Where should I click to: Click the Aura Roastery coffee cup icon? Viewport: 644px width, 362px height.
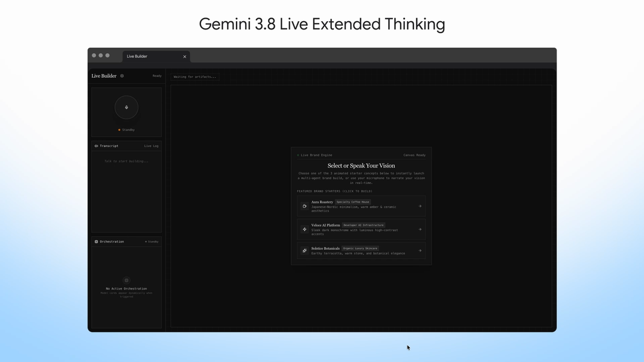tap(304, 206)
